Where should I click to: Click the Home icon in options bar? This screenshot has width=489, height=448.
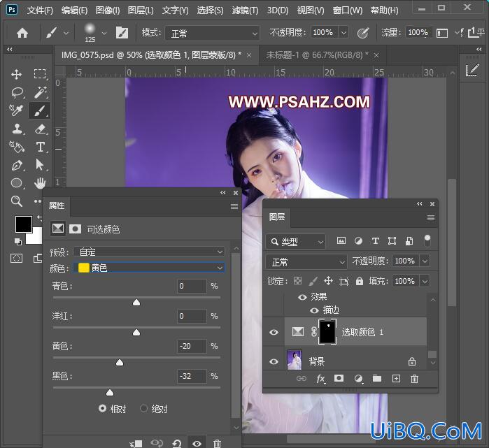coord(22,33)
